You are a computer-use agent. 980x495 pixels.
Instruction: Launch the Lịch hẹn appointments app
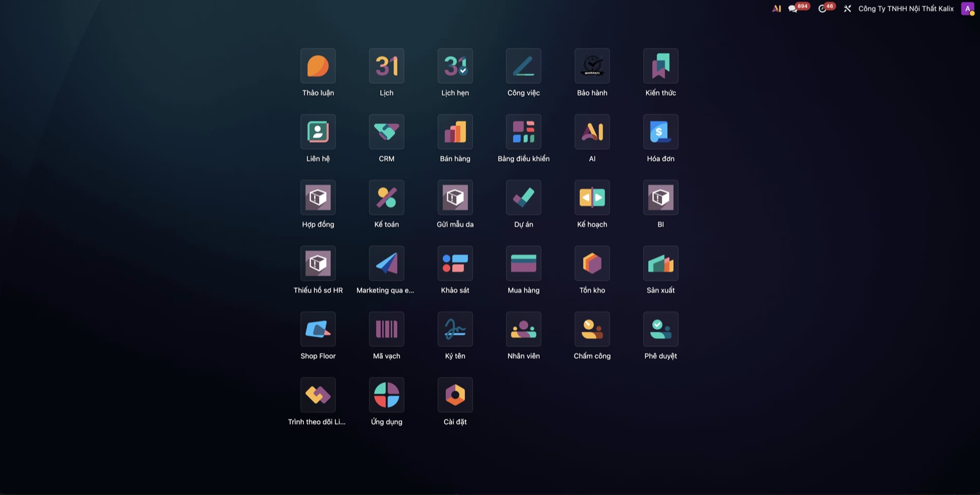pyautogui.click(x=455, y=66)
